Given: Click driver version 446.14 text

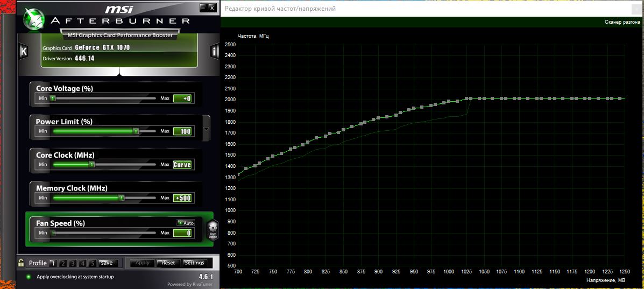Looking at the screenshot, I should tap(84, 58).
